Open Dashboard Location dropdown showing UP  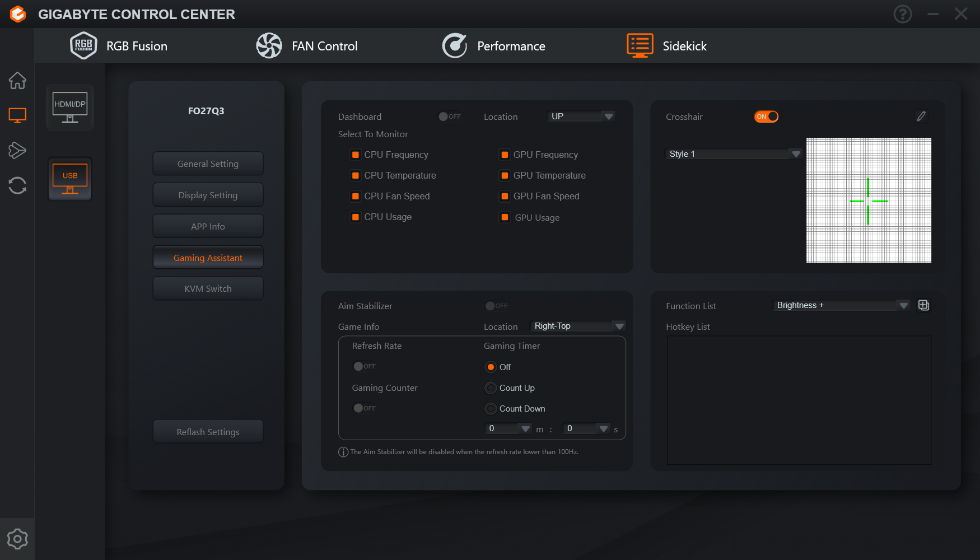(581, 116)
